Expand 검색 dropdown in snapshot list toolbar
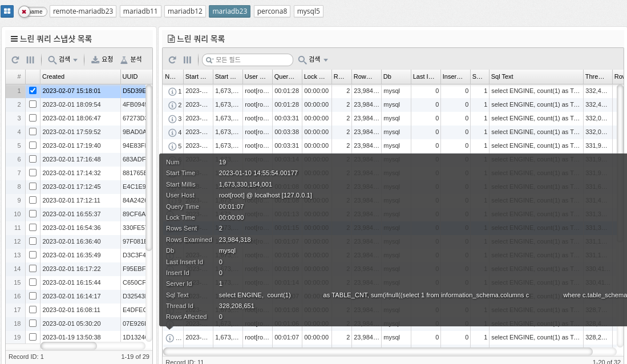 63,60
